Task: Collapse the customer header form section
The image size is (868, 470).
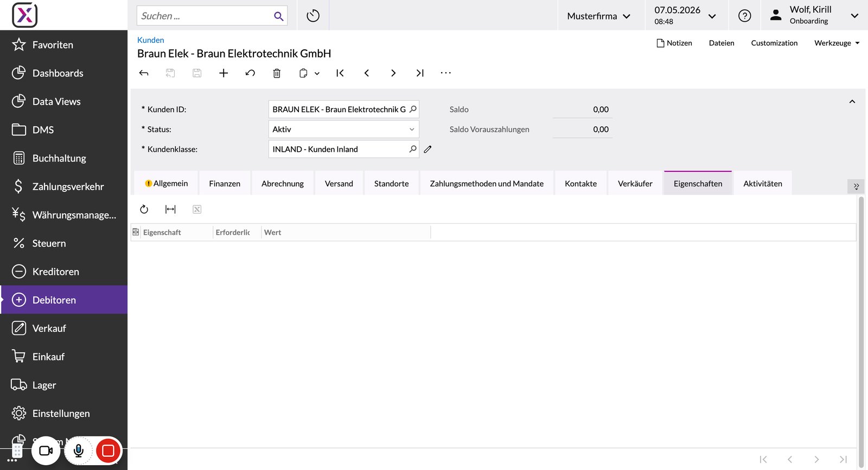Action: point(852,101)
